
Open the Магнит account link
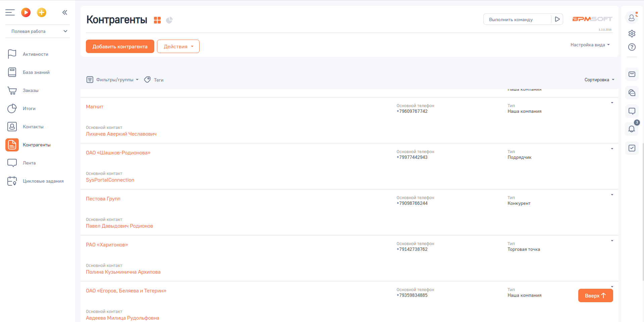tap(95, 107)
